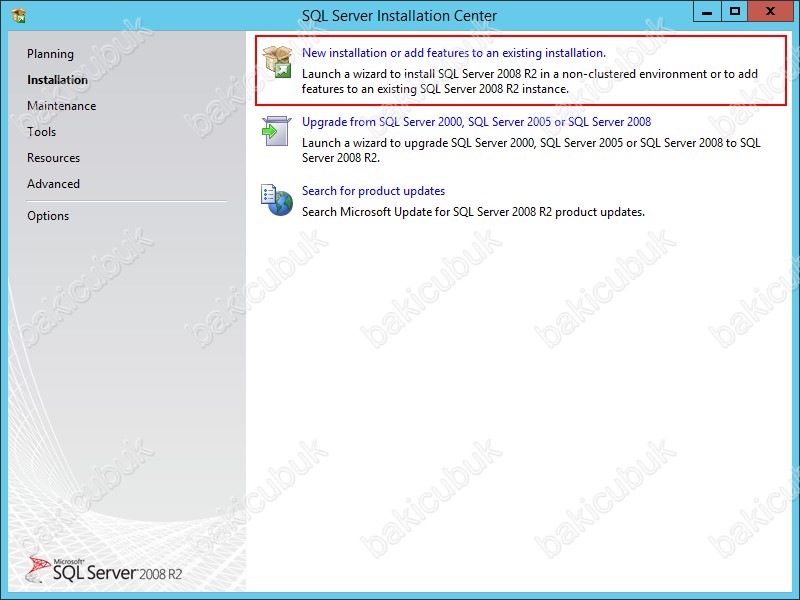Open Upgrade from SQL Server 2000 link
Screen dimensions: 800x600
pyautogui.click(x=477, y=122)
